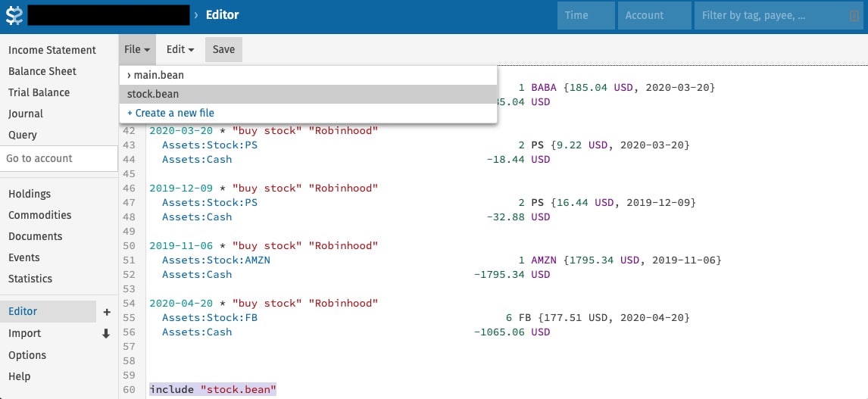Open the Journal view

(26, 114)
